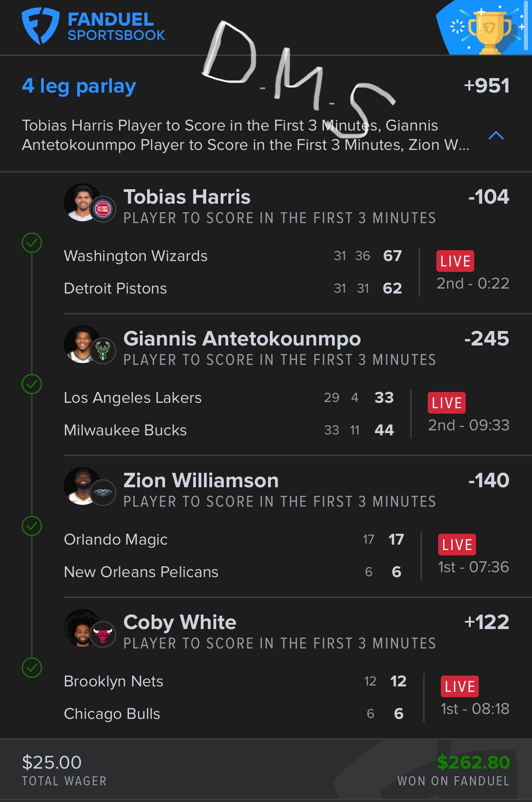Select the Zion Williamson player name
Image resolution: width=532 pixels, height=802 pixels.
coord(201,480)
